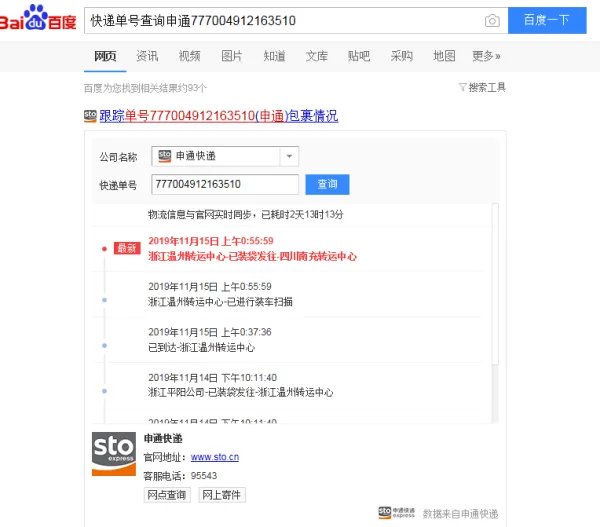
Task: Click the large sto express logo
Action: coord(114,454)
